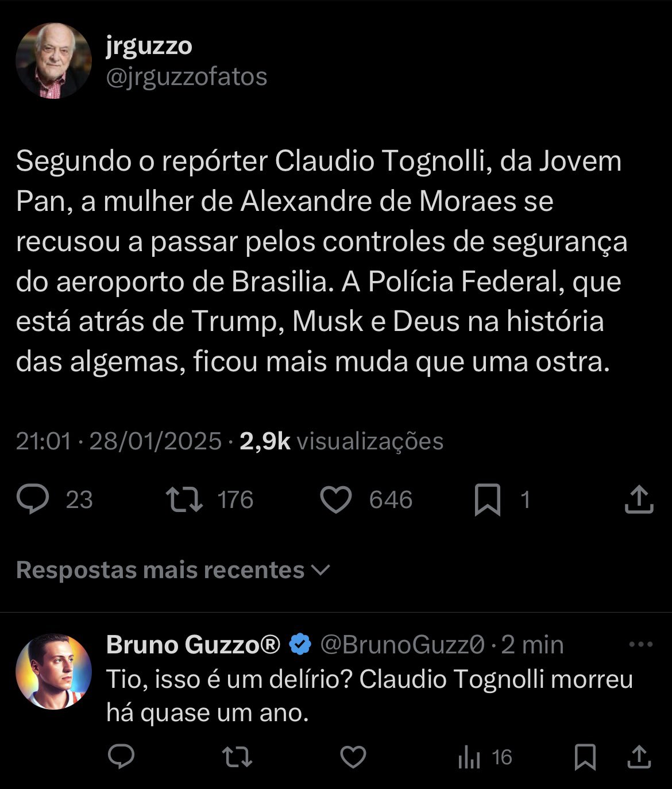The image size is (672, 789).
Task: Open the 'Respostas mais recentes' sort dropdown
Action: pos(173,570)
